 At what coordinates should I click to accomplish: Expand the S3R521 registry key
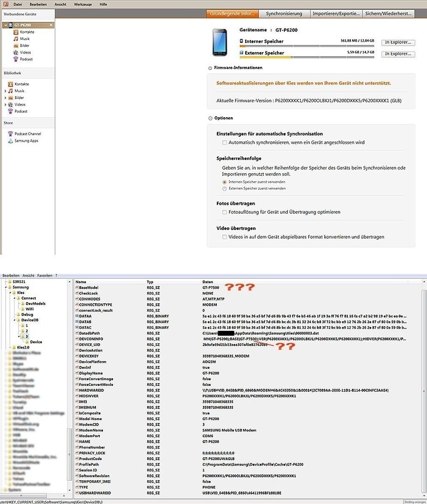pos(6,281)
